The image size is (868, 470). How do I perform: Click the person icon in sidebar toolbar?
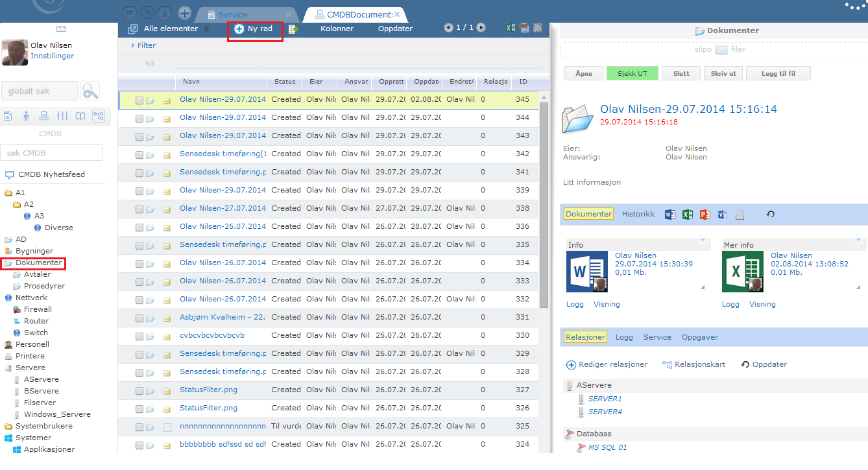click(x=26, y=116)
